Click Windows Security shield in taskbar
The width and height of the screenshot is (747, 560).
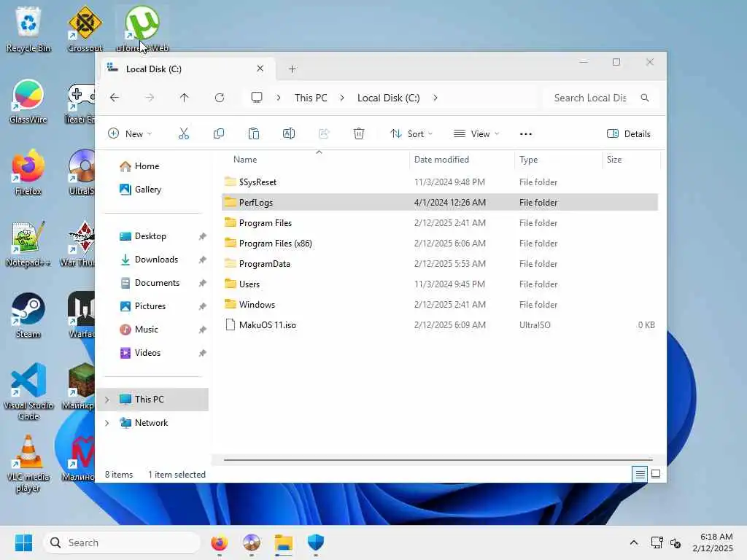(316, 542)
